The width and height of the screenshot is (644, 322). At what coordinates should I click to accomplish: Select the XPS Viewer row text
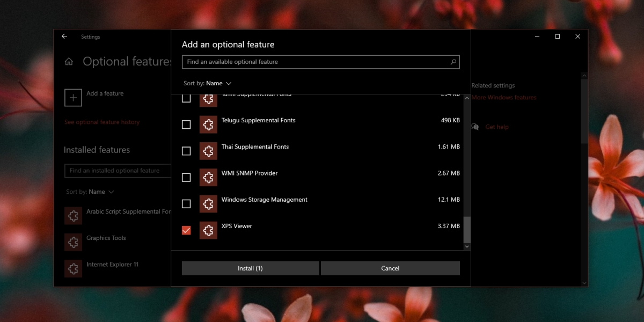(237, 226)
